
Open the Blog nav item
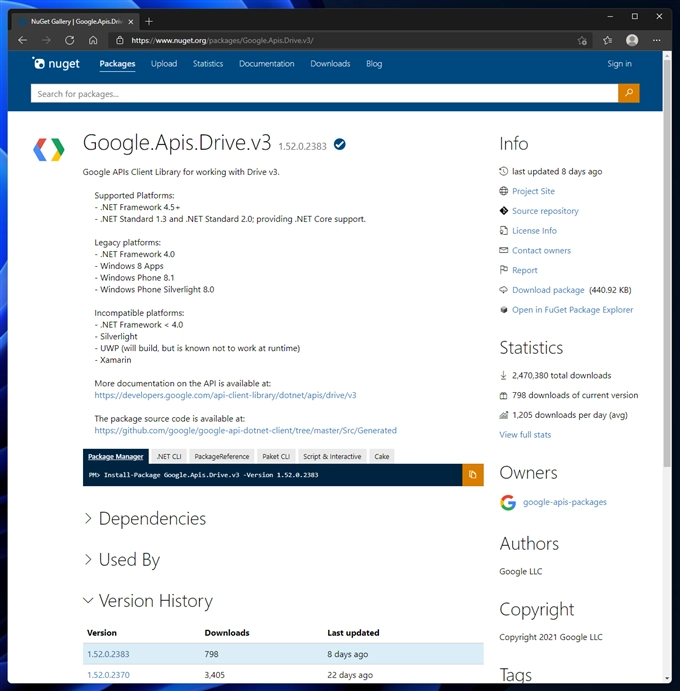pyautogui.click(x=374, y=64)
